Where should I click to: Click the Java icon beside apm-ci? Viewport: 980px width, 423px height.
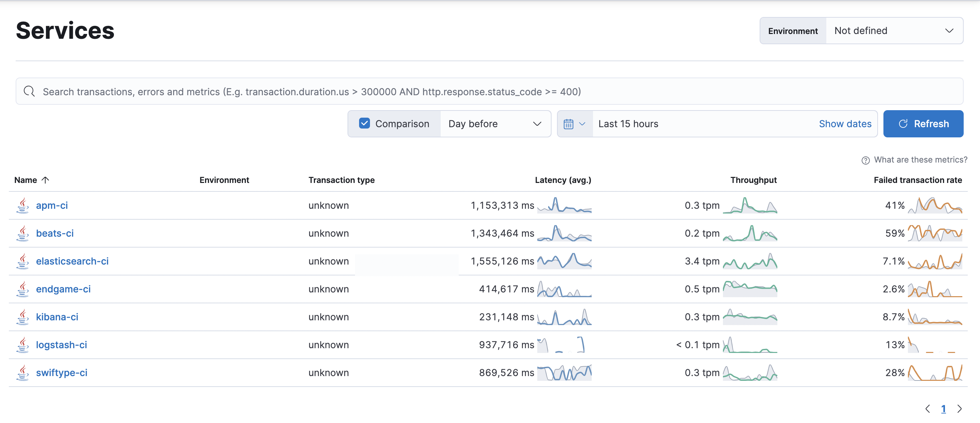pyautogui.click(x=22, y=205)
